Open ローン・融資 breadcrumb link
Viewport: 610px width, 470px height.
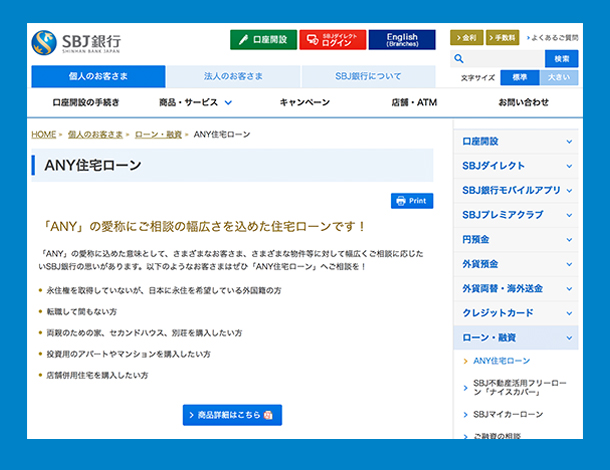(x=158, y=135)
